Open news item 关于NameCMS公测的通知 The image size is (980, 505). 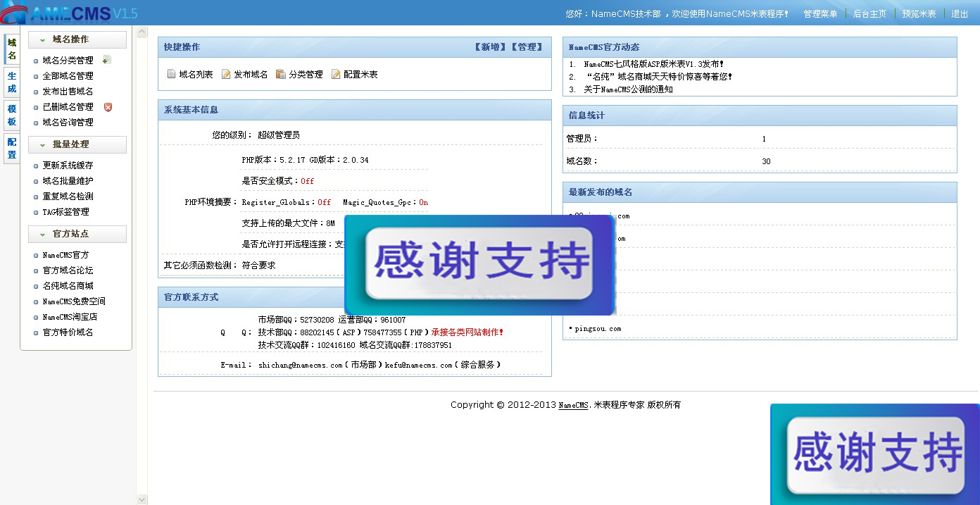click(x=628, y=89)
